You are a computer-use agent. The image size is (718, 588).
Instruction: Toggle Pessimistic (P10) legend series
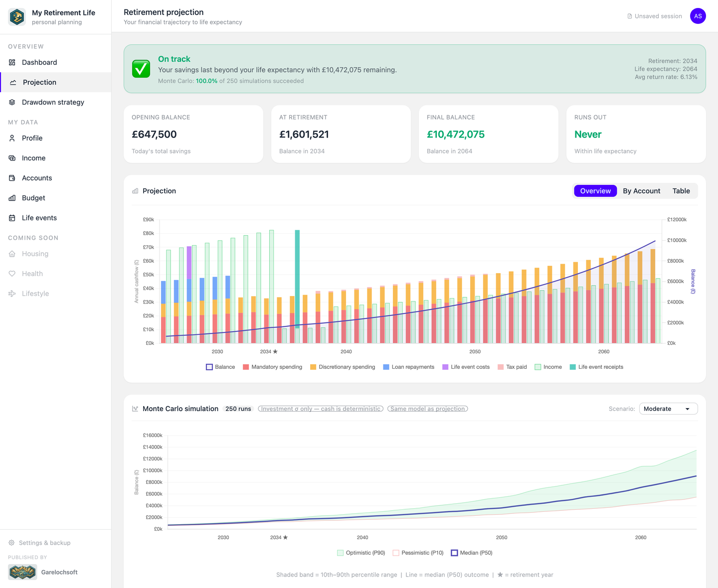[x=418, y=553]
